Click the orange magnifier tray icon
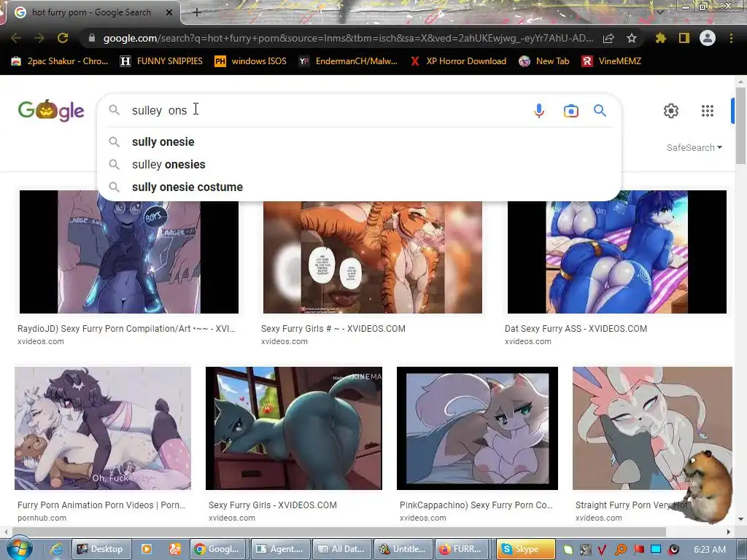This screenshot has height=560, width=747. click(x=621, y=550)
